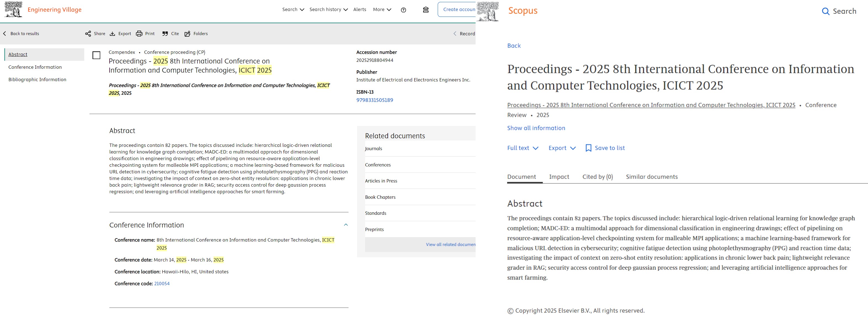Click the Show all information link
This screenshot has height=315, width=868.
[x=536, y=128]
